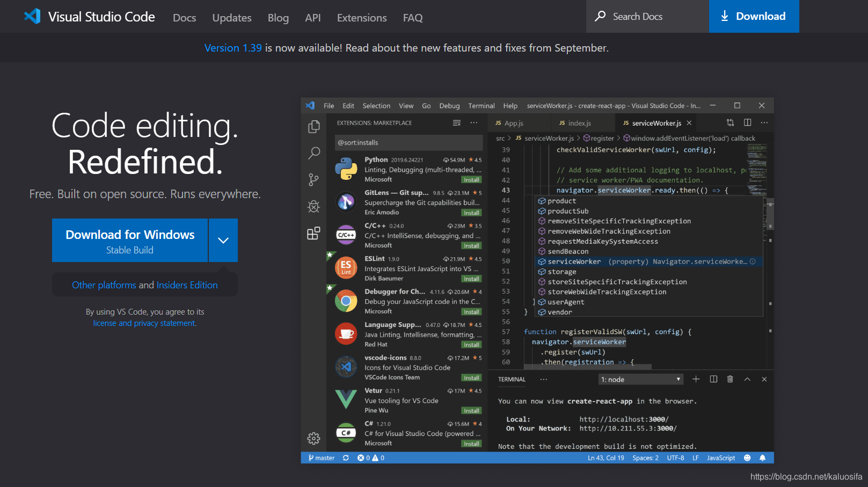Click the editor horizontal scrollbar
Viewport: 868px width, 487px height.
587,367
